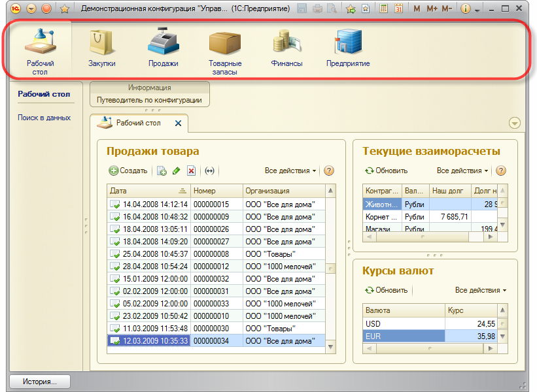Close the Рабочий стол tab
Viewport: 537px width, 392px height.
click(178, 123)
